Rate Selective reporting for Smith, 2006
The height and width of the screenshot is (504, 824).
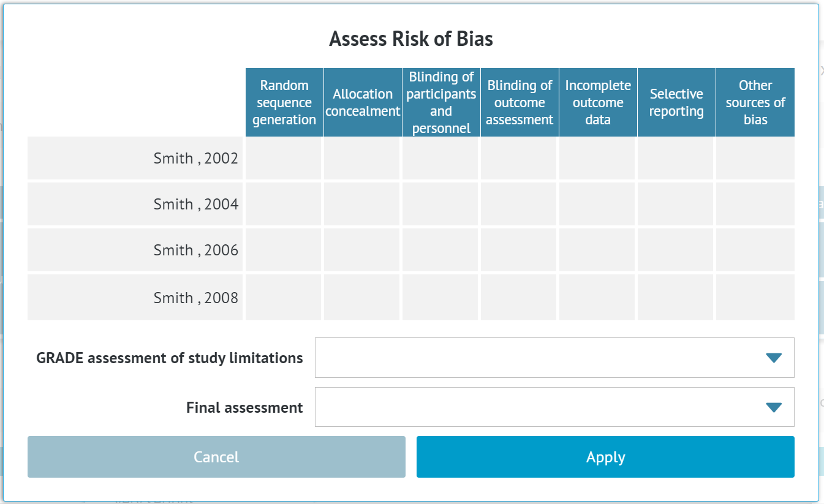(x=676, y=250)
